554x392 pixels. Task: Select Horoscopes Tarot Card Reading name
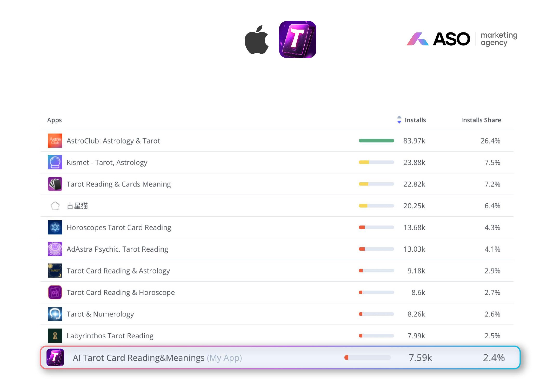(119, 228)
